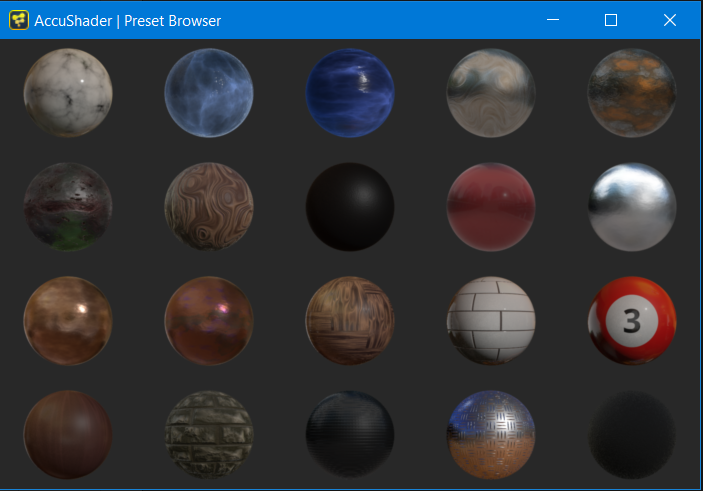The height and width of the screenshot is (491, 703).
Task: Select the shiny chrome metal sphere
Action: click(632, 207)
